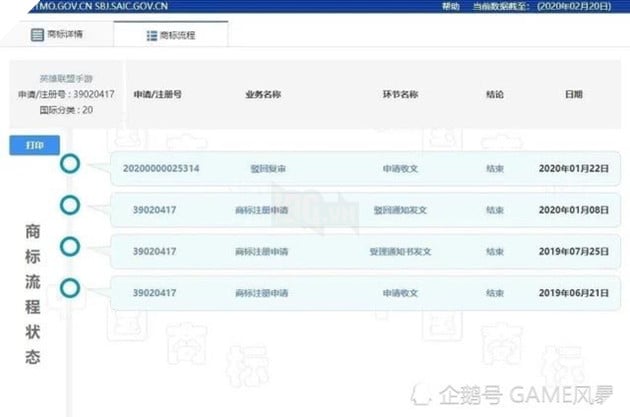Viewport: 630px width, 417px height.
Task: Click 申请/注册号：39020417 in info panel
Action: pyautogui.click(x=66, y=94)
